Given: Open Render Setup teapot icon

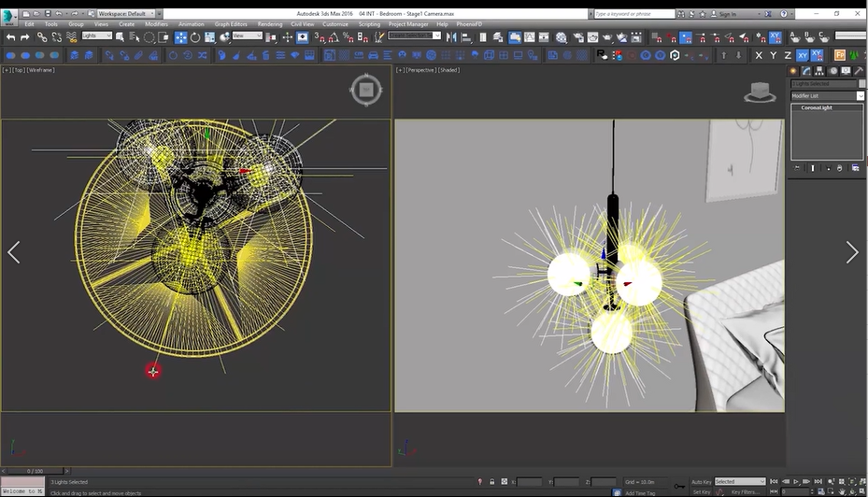Looking at the screenshot, I should pos(578,37).
